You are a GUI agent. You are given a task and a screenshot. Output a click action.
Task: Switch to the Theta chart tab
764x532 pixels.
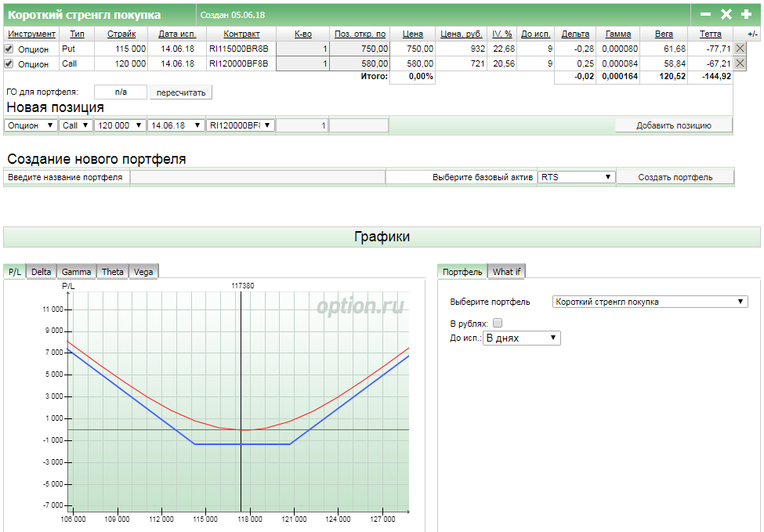coord(113,272)
